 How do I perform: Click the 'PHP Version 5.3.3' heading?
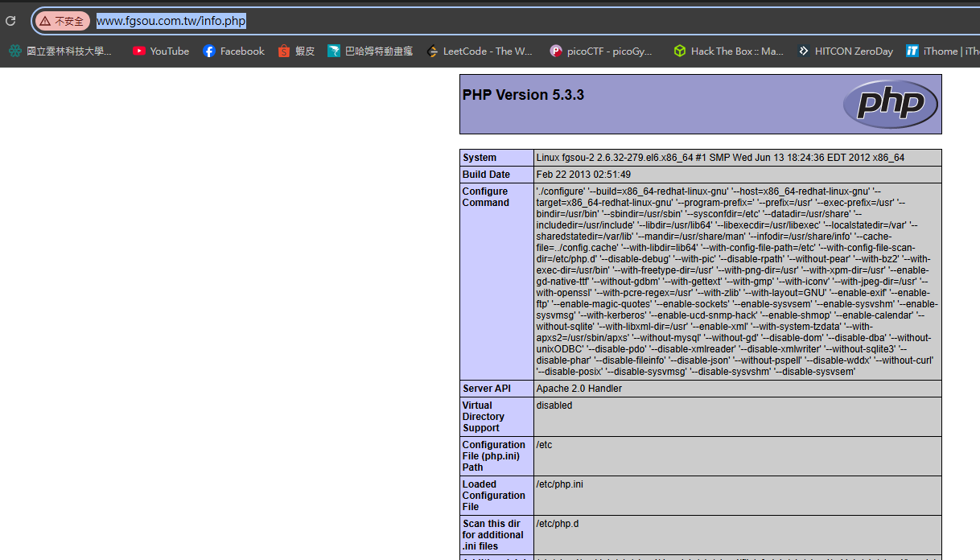click(523, 95)
